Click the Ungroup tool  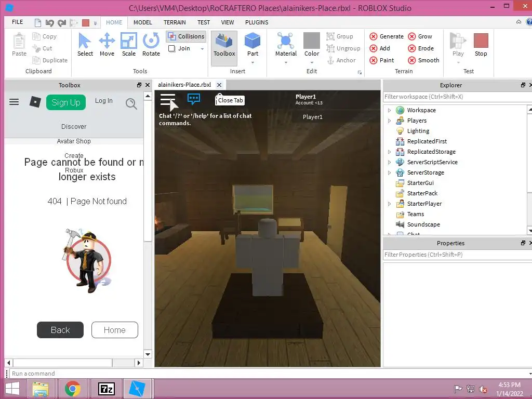[x=343, y=48]
